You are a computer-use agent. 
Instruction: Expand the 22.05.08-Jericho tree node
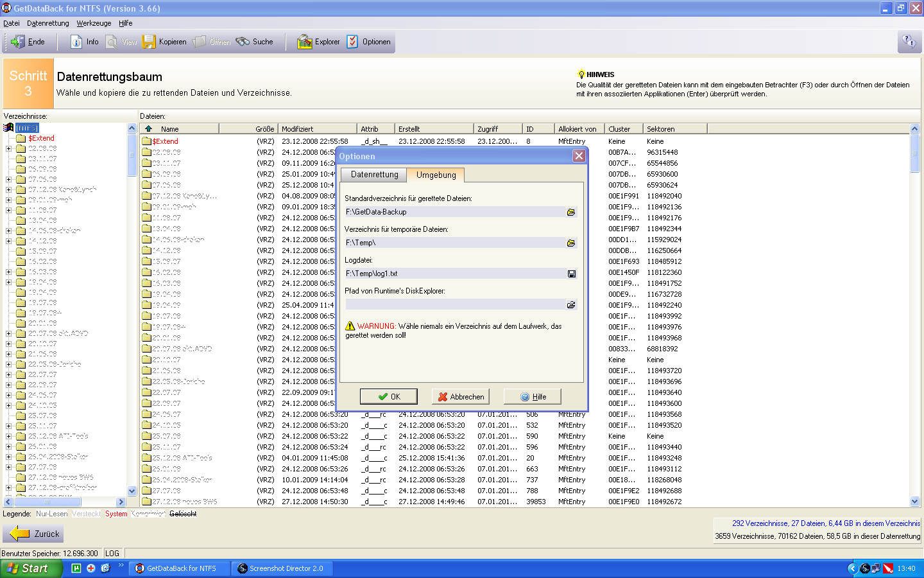pos(9,364)
